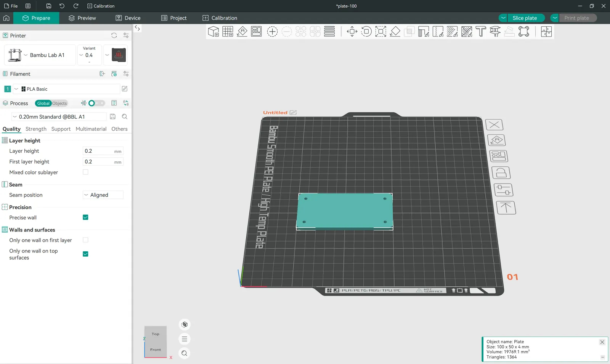
Task: Open the Measure caliper tool
Action: [x=495, y=32]
